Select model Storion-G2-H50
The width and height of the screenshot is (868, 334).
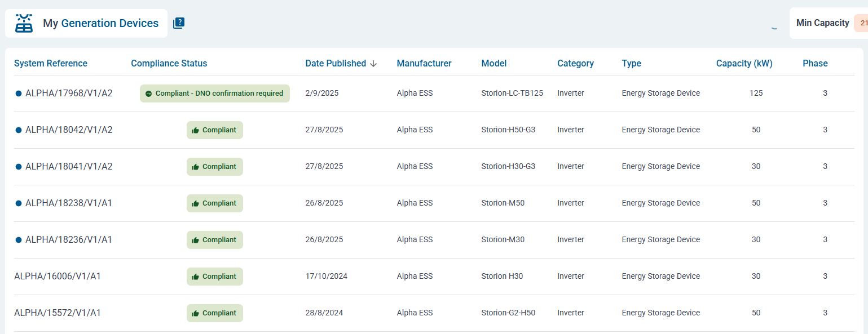click(508, 313)
